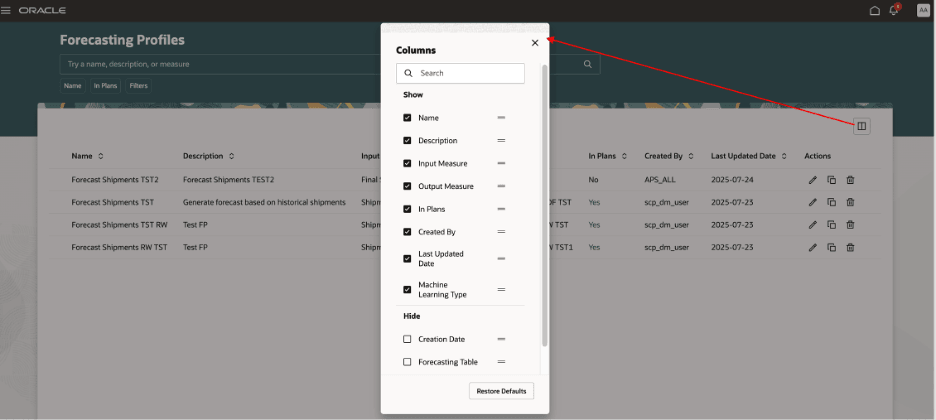Open the Name filter chip
Image resolution: width=936 pixels, height=420 pixels.
pos(73,86)
